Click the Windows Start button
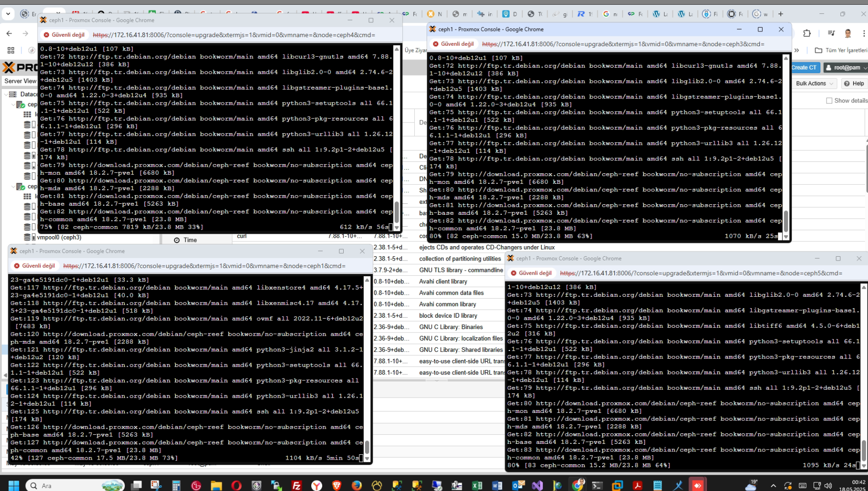868x491 pixels. point(13,485)
